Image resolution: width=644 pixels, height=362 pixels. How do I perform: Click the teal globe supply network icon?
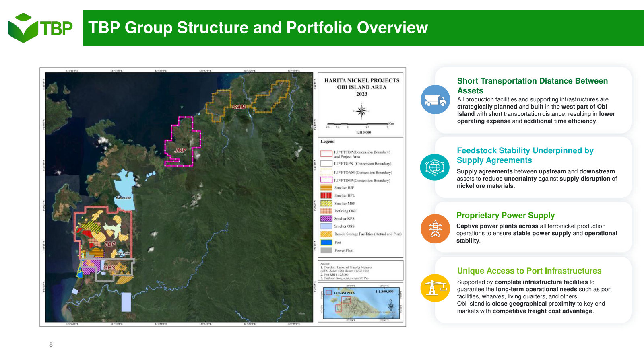[435, 167]
